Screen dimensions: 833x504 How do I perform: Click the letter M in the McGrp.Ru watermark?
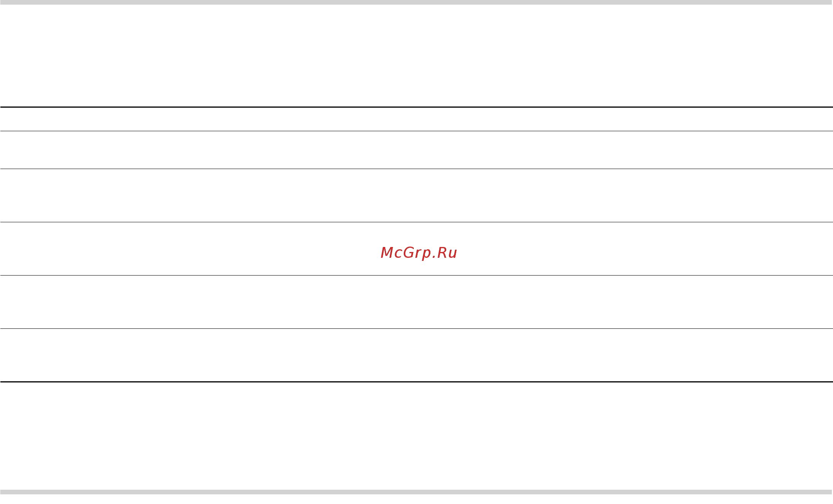click(387, 253)
